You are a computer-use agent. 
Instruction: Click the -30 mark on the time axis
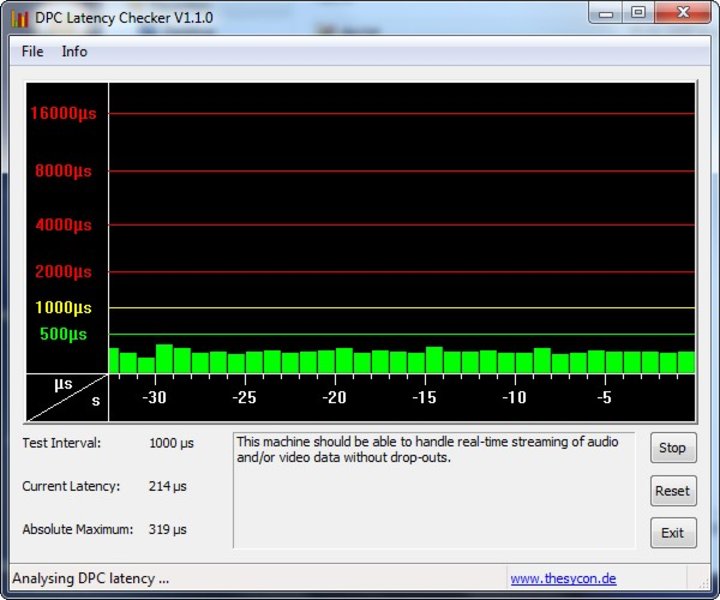click(x=154, y=397)
